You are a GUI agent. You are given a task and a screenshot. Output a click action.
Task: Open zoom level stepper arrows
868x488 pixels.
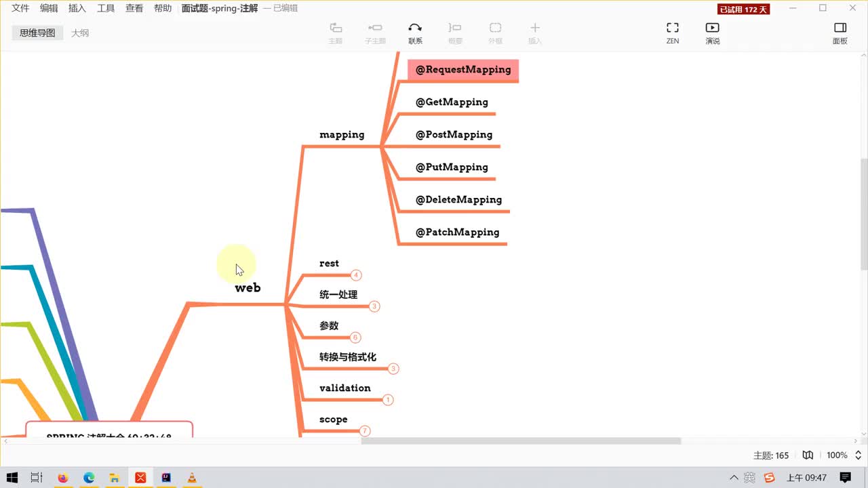[857, 455]
